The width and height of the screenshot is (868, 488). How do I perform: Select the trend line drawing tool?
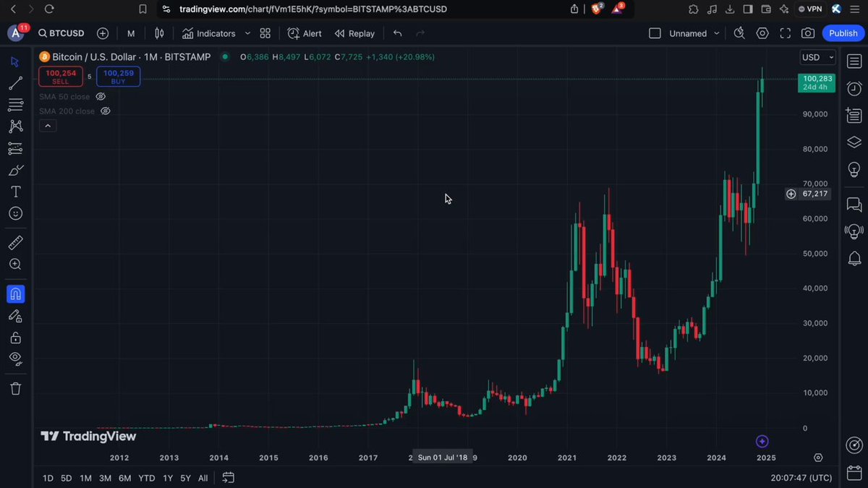point(15,84)
